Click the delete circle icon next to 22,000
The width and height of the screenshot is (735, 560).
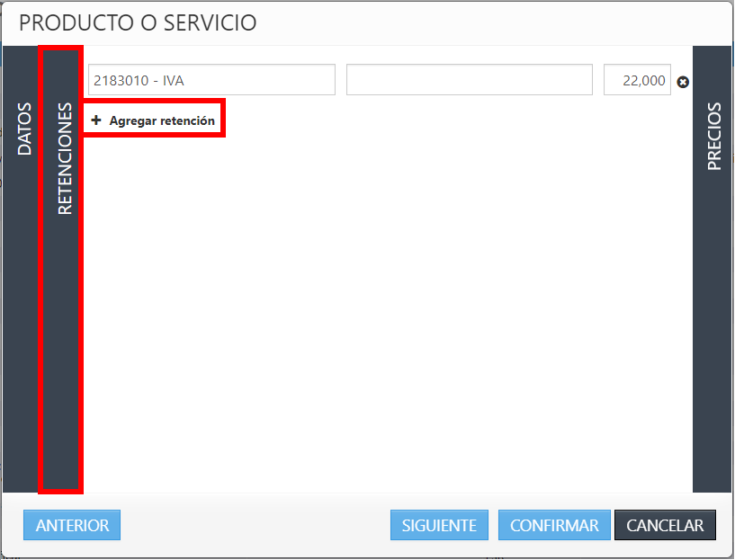[683, 80]
